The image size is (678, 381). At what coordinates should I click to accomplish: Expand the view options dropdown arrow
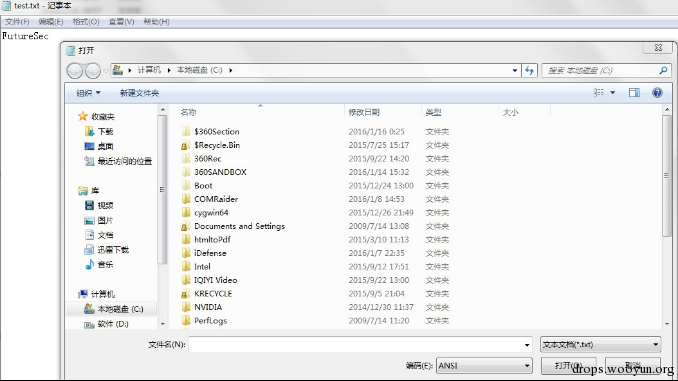pos(612,93)
